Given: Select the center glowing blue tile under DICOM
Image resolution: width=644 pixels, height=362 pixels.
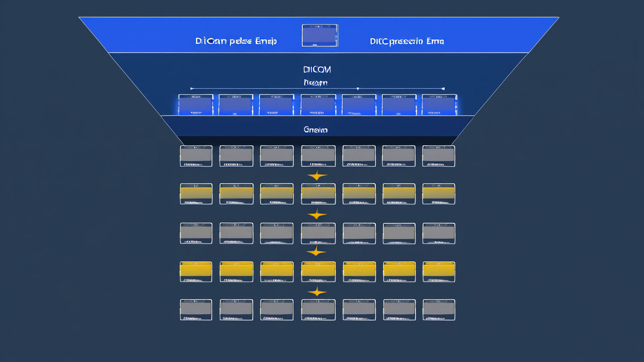Looking at the screenshot, I should coord(318,105).
